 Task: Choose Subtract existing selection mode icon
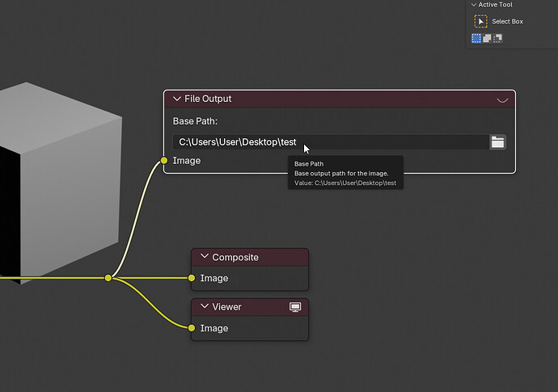pyautogui.click(x=497, y=38)
